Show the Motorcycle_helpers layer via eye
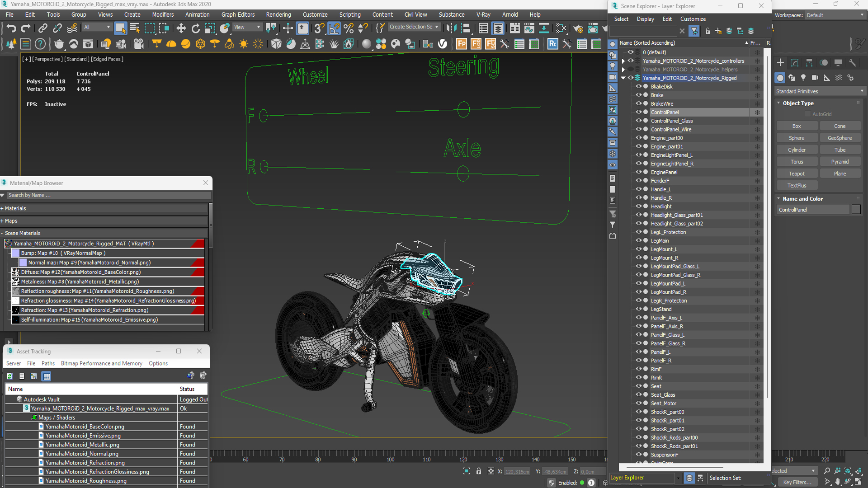The height and width of the screenshot is (488, 868). tap(631, 70)
